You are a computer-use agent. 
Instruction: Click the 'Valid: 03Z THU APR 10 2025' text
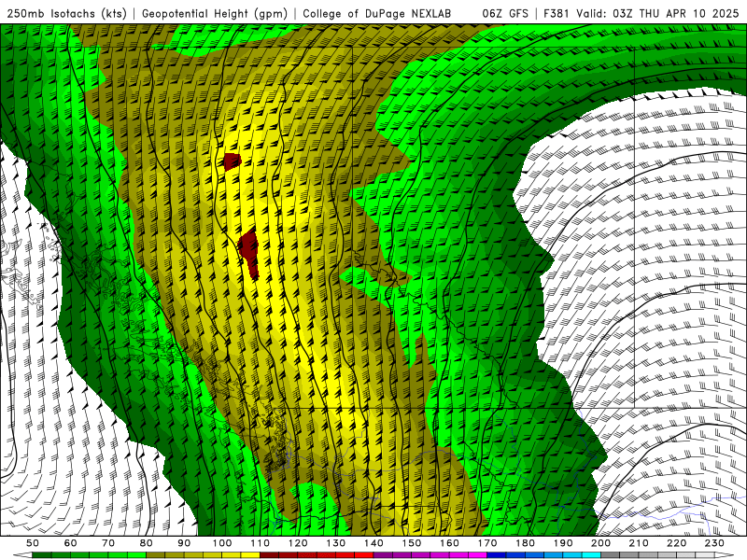(657, 14)
